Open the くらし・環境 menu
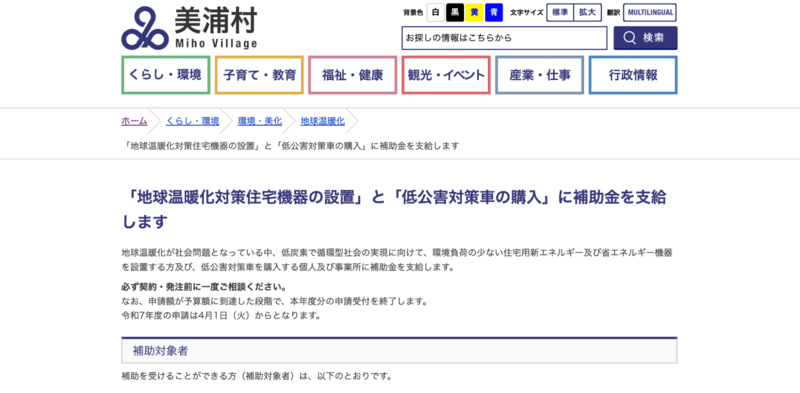The image size is (800, 393). [x=166, y=75]
